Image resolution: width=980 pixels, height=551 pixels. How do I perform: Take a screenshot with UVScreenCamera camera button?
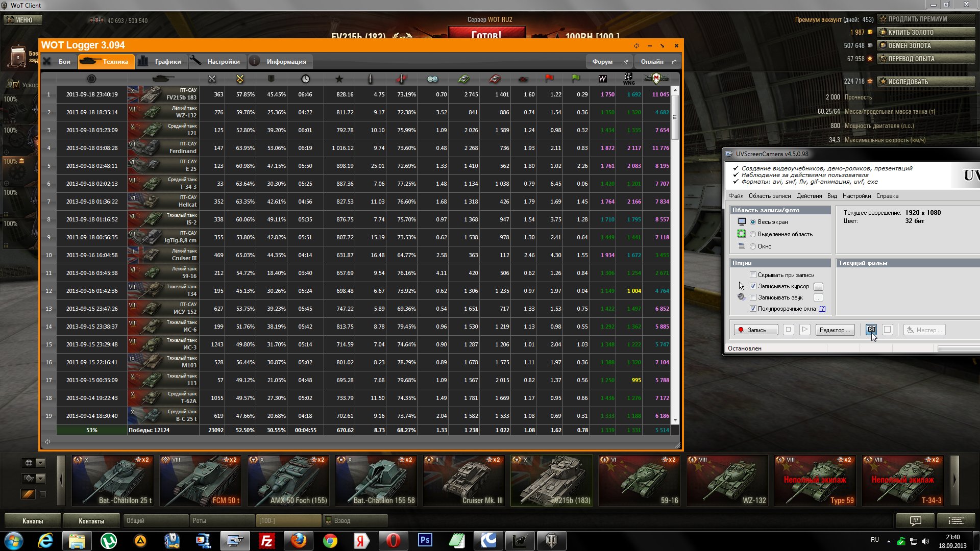click(871, 330)
